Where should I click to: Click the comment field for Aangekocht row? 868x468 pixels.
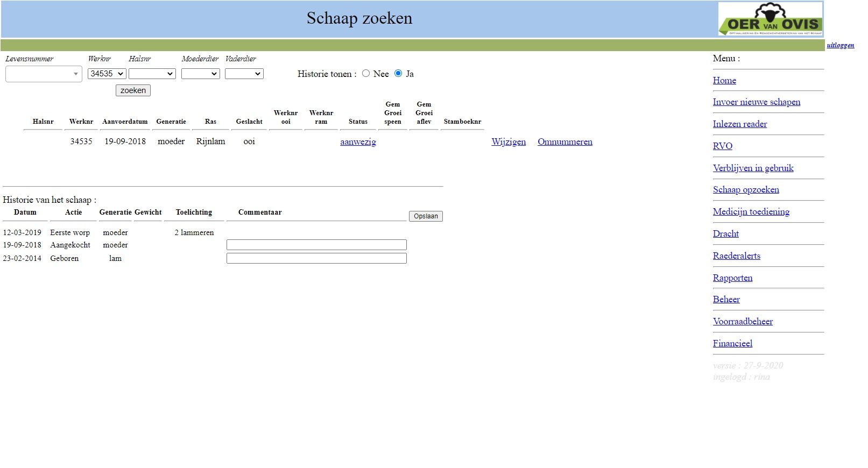(316, 245)
